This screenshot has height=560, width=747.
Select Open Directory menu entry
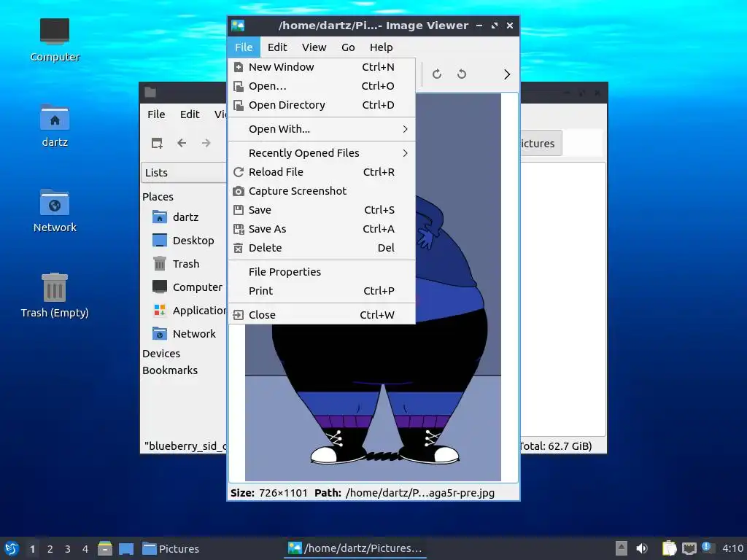[322, 105]
